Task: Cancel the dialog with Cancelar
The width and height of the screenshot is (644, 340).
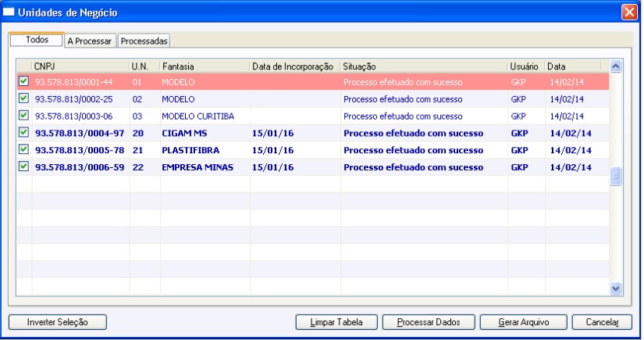Action: [602, 322]
